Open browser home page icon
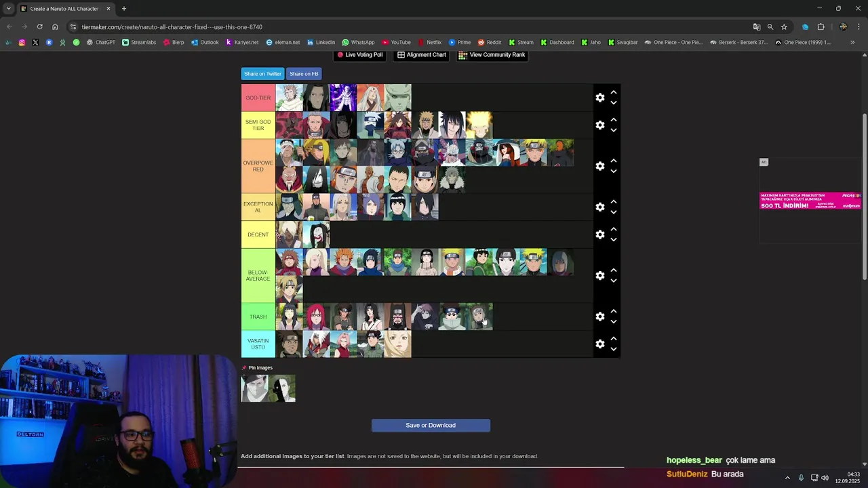 pos(55,27)
